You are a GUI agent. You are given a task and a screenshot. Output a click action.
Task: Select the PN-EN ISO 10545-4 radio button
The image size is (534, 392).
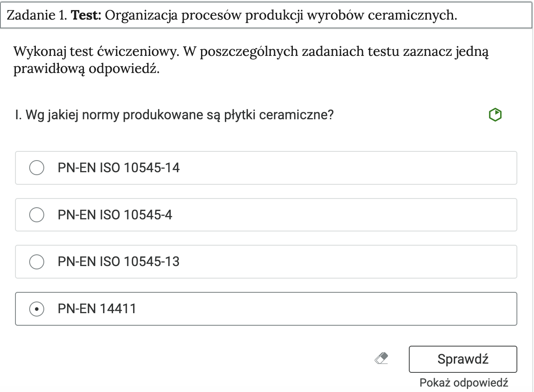pos(37,215)
